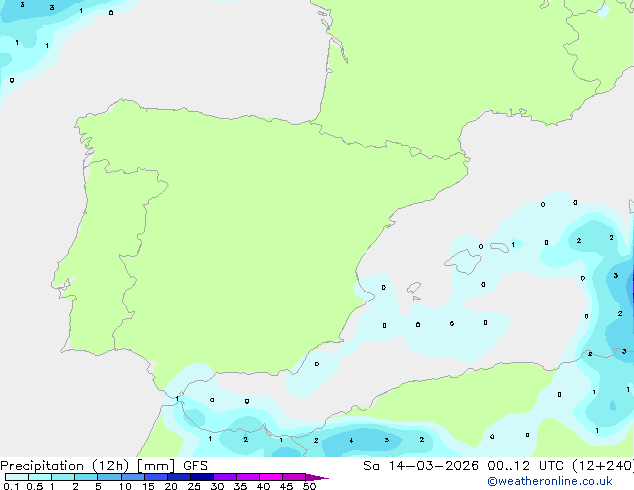This screenshot has height=490, width=634.
Task: Select the above-50 mm legend arrow tip
Action: point(317,477)
